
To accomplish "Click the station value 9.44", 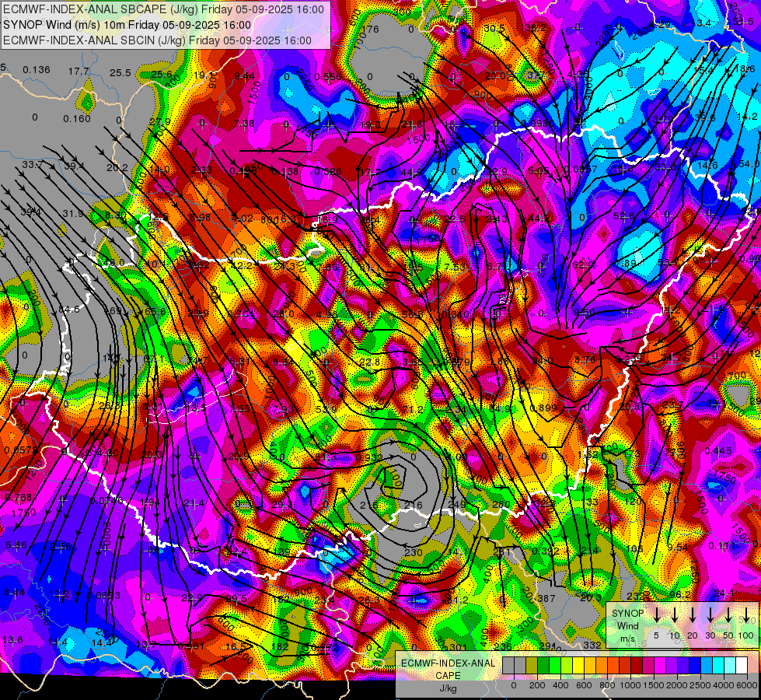I will point(244,75).
